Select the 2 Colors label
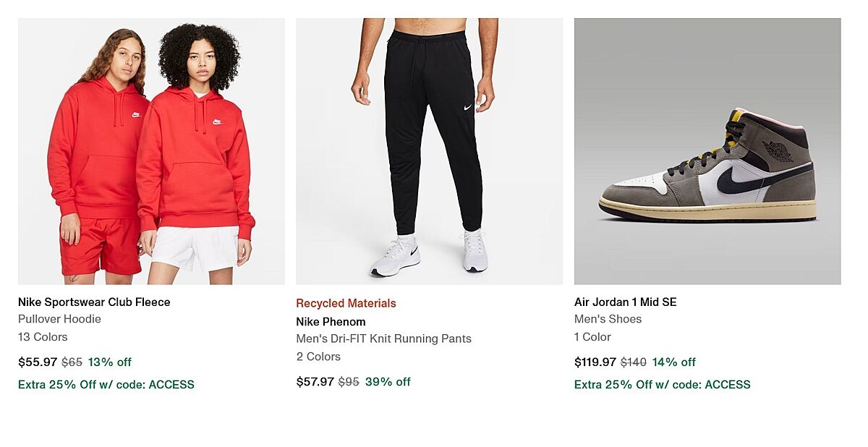Image resolution: width=868 pixels, height=447 pixels. 318,356
